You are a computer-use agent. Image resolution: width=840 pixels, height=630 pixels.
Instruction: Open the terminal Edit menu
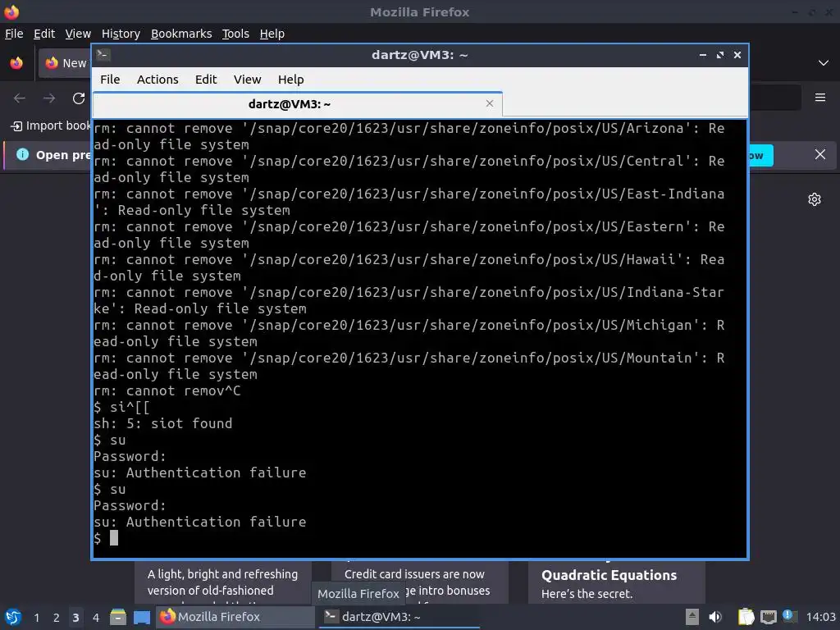coord(206,80)
